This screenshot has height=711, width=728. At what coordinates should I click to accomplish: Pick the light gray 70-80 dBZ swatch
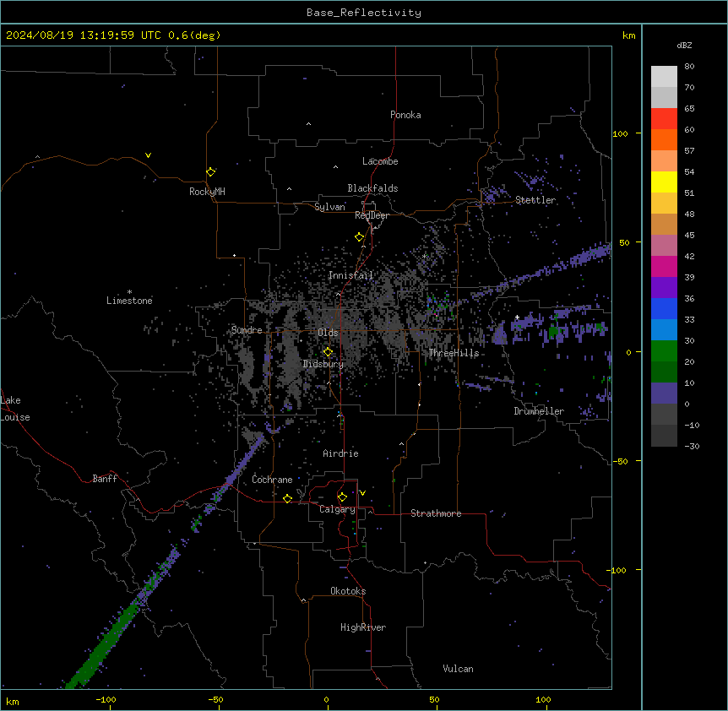(x=664, y=77)
